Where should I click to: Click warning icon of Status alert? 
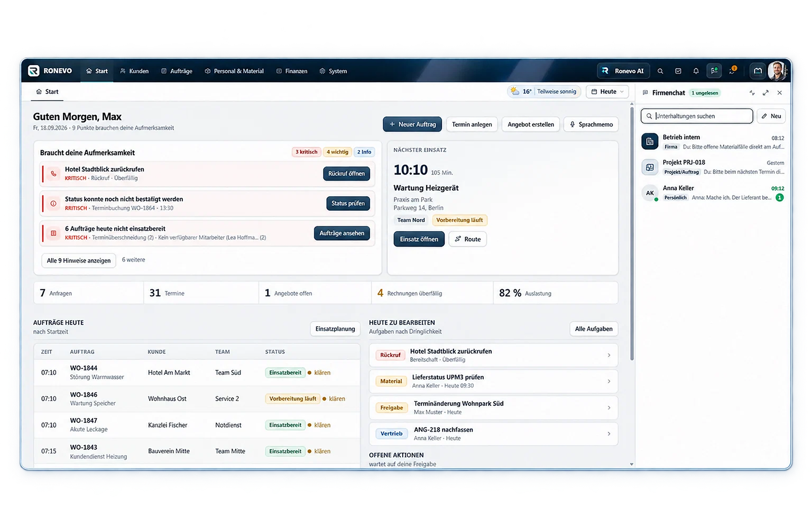(x=53, y=204)
